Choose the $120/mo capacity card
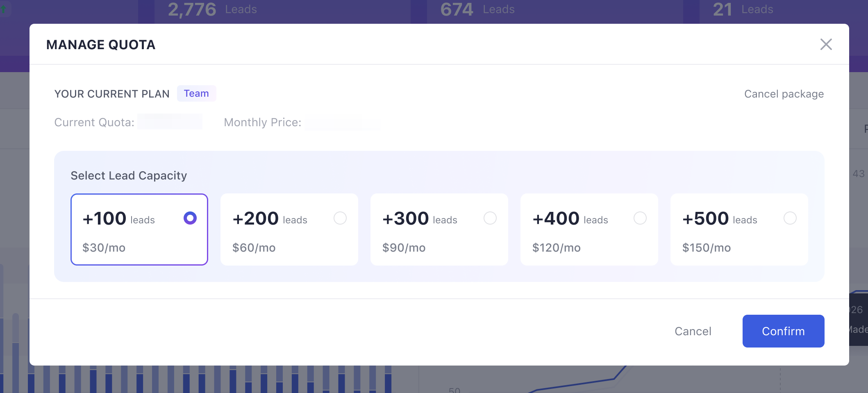 (x=589, y=229)
